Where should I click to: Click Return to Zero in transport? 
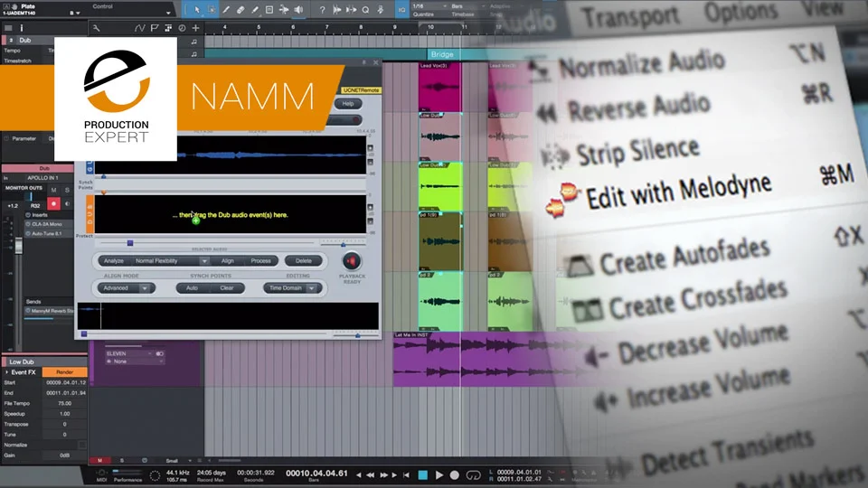[x=406, y=474]
